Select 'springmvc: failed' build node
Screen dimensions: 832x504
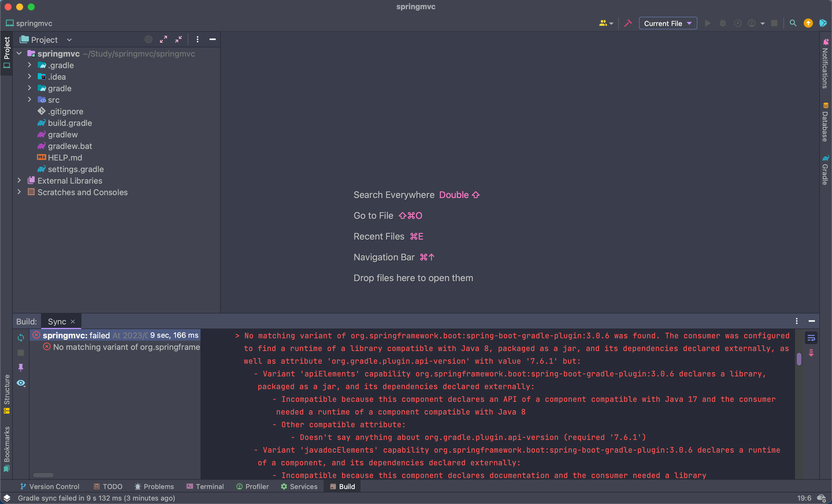(x=115, y=335)
